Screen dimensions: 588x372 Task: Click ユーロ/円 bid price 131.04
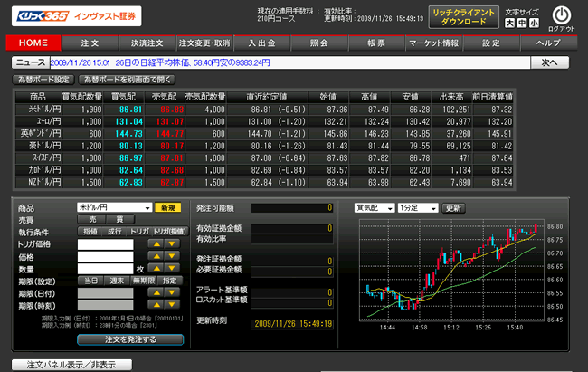click(129, 121)
